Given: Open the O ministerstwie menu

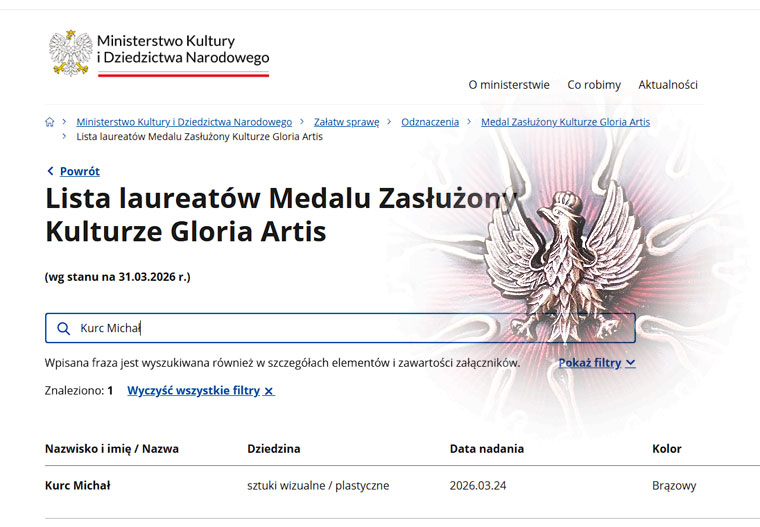Looking at the screenshot, I should point(508,85).
